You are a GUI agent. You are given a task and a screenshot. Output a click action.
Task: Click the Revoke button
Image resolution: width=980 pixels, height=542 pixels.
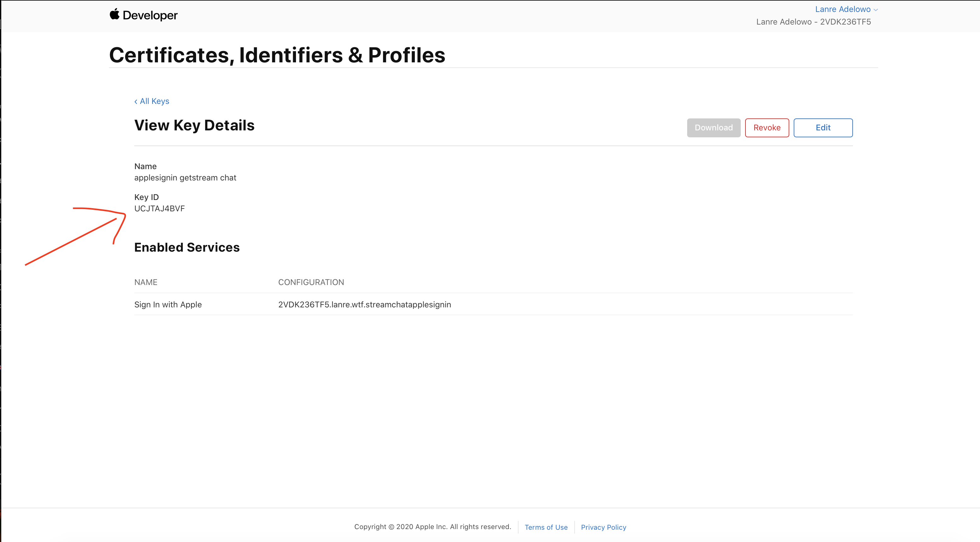(x=767, y=128)
